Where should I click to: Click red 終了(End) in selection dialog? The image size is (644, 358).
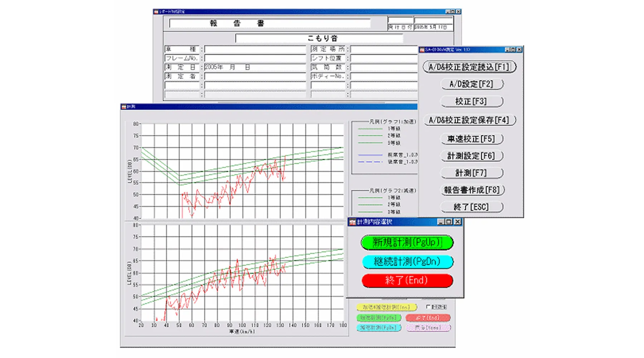407,280
